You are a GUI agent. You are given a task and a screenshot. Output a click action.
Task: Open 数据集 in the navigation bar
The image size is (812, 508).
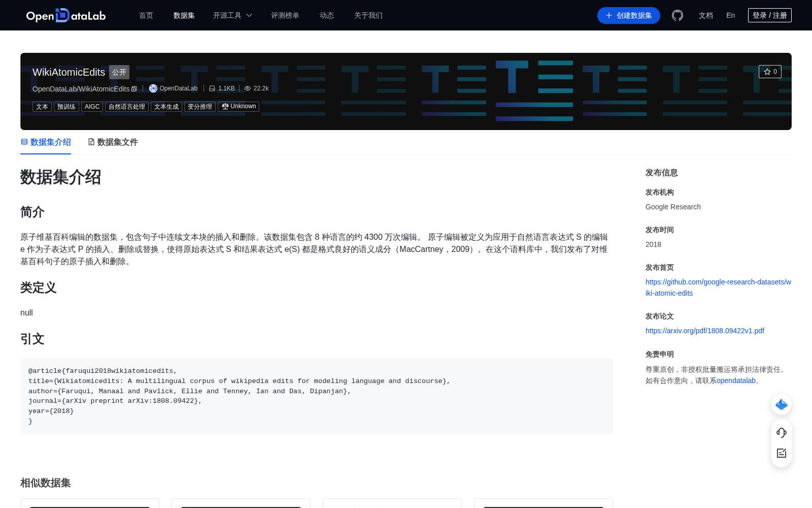point(184,15)
